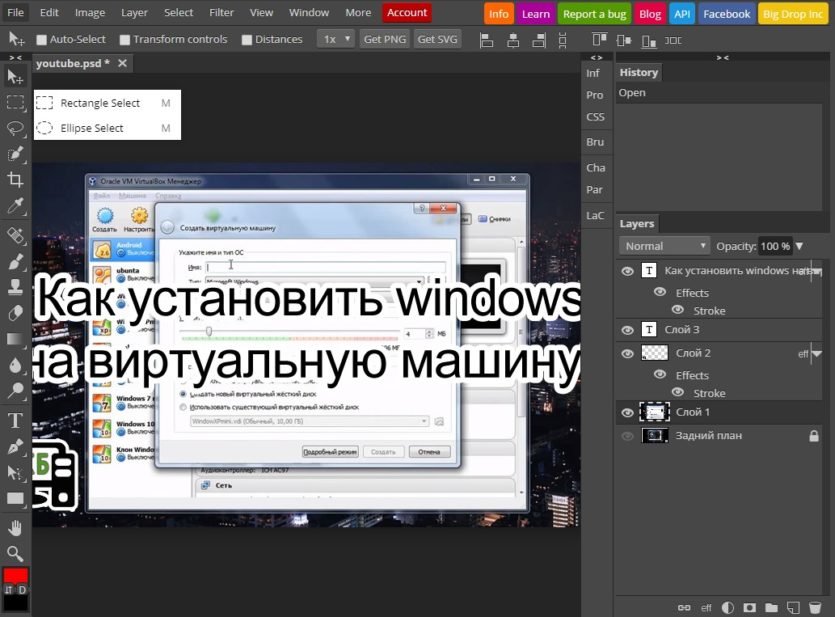Select the Gradient tool

[15, 339]
